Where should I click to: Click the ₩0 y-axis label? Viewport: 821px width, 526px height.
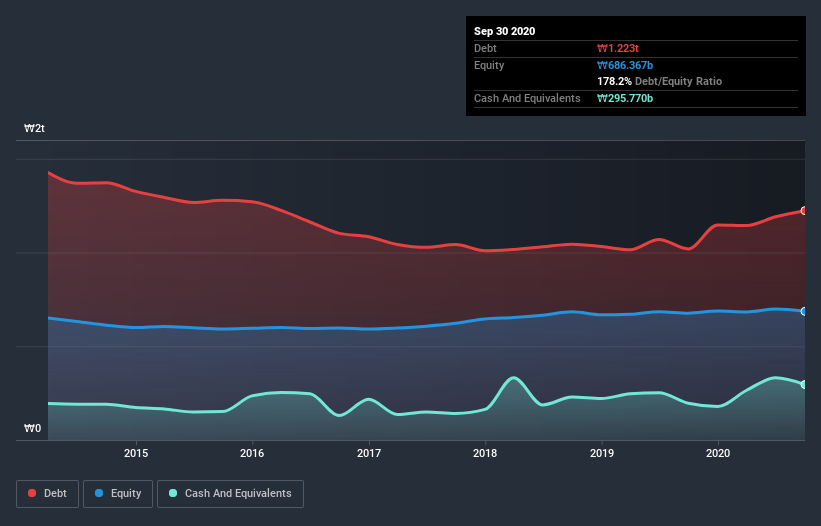32,428
